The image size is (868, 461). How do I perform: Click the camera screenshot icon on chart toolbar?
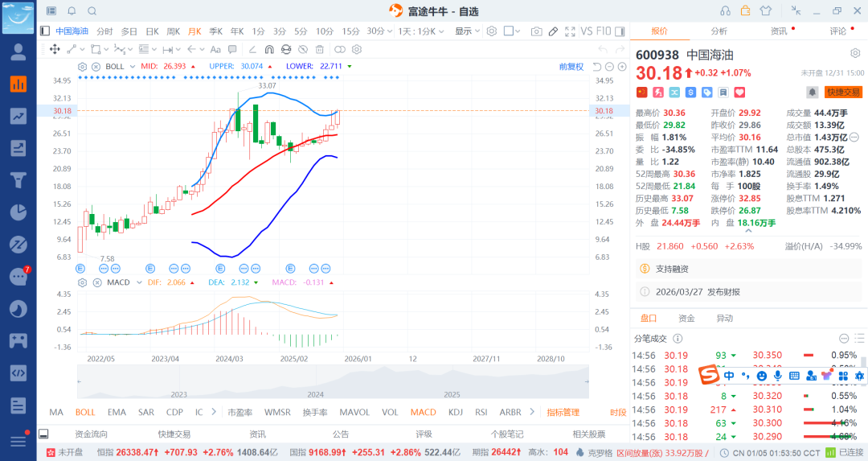[536, 31]
